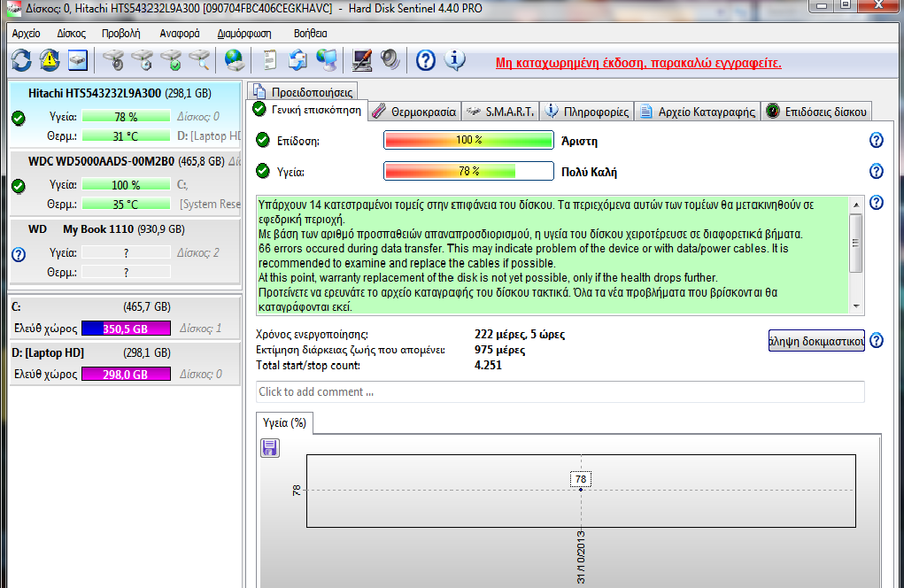This screenshot has height=588, width=904.
Task: Click the green check status icon of Hitachi disk
Action: [19, 118]
